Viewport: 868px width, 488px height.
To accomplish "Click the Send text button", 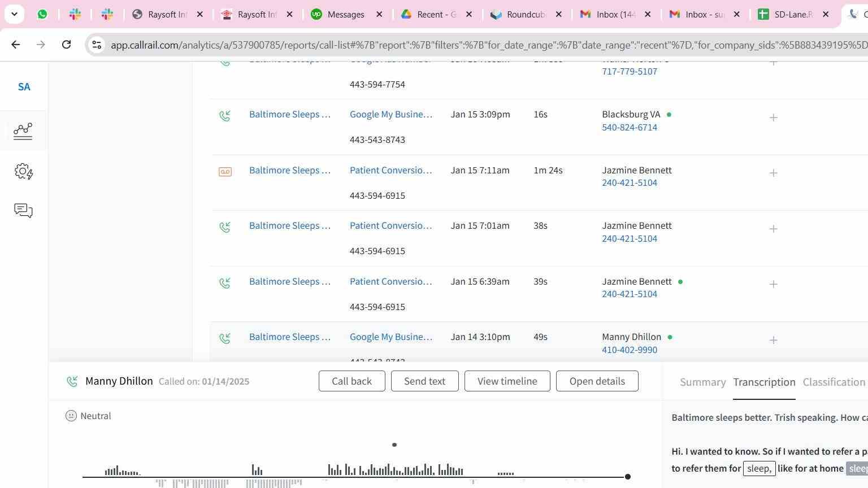I will (x=424, y=381).
